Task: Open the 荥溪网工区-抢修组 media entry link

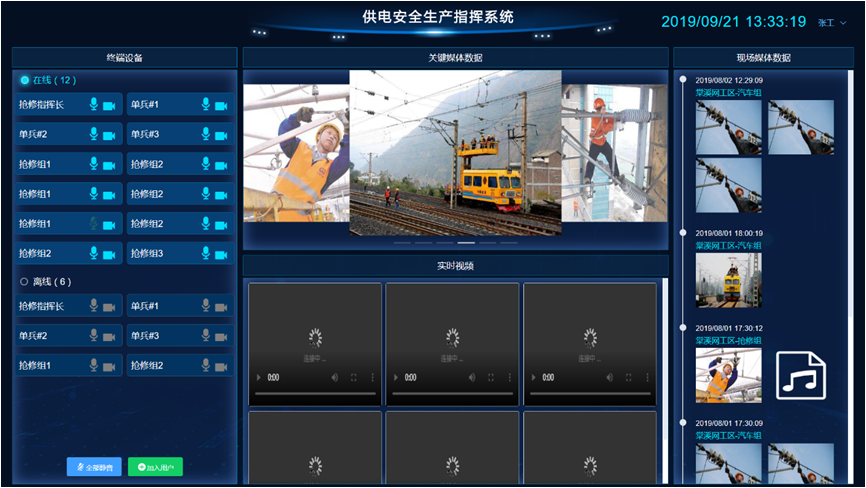Action: tap(728, 341)
